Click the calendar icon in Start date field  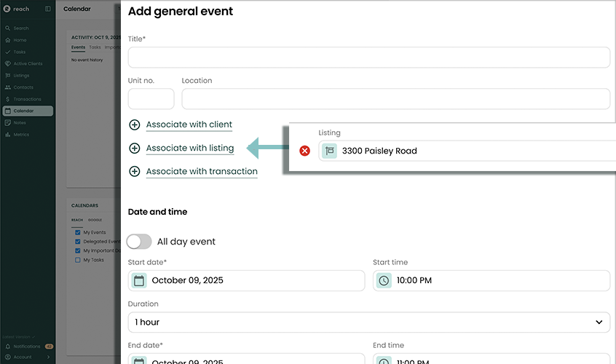tap(138, 280)
